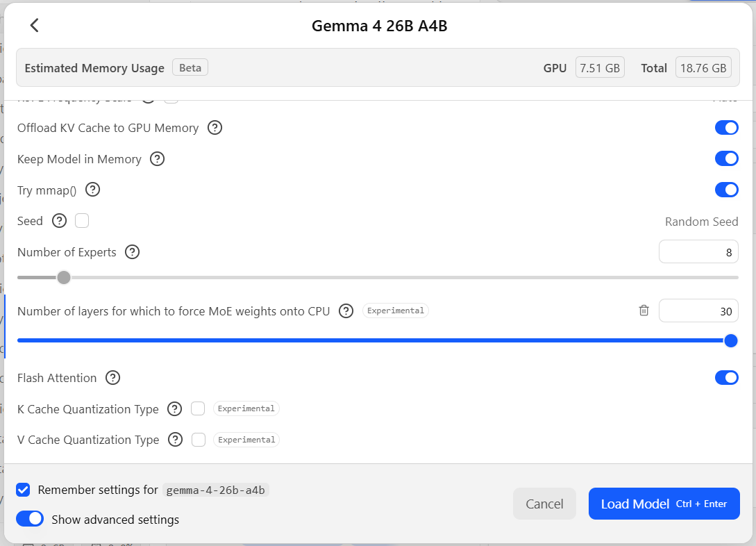Cancel the model loading dialog
Screen dimensions: 756x546
click(544, 504)
